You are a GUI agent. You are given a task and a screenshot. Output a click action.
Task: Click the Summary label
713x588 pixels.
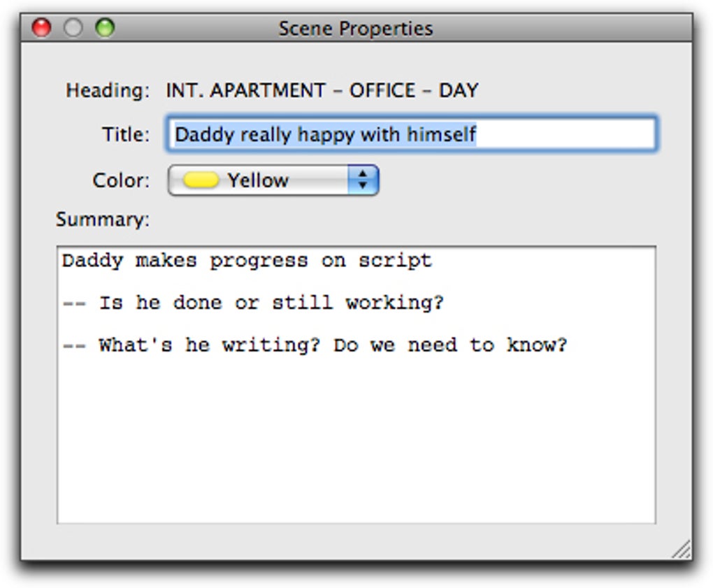[x=103, y=220]
